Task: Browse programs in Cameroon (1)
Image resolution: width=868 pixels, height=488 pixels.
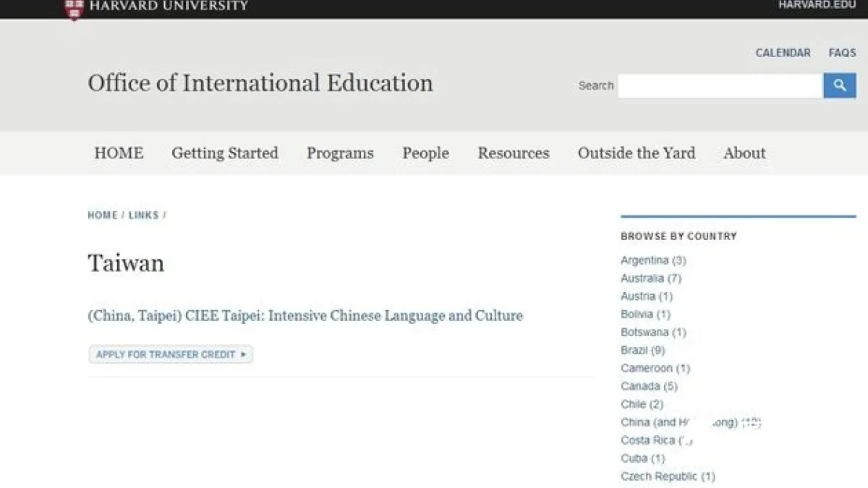Action: click(x=655, y=368)
